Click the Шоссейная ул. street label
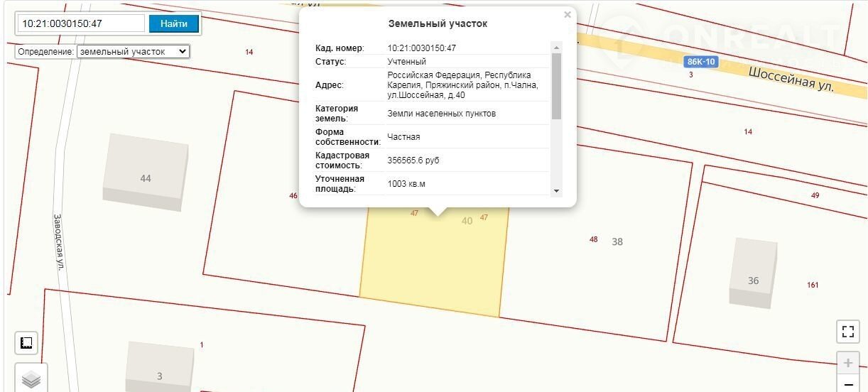The height and width of the screenshot is (392, 868). [x=791, y=79]
